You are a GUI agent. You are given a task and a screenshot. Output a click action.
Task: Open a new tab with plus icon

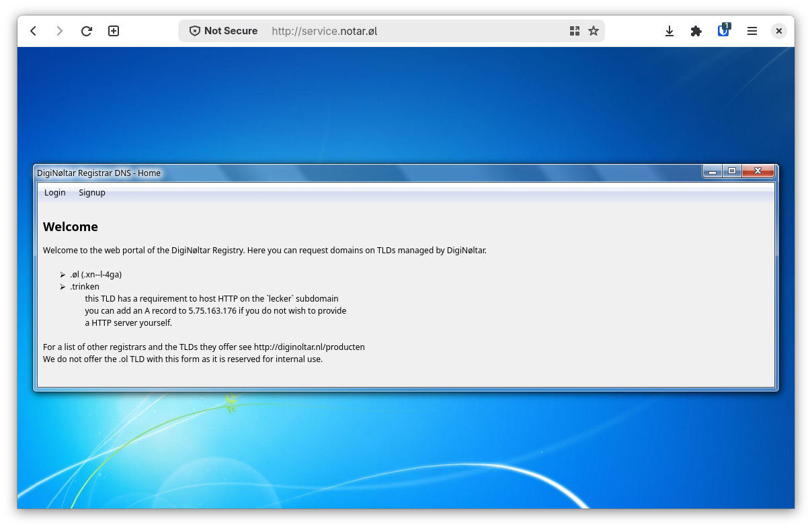(114, 31)
